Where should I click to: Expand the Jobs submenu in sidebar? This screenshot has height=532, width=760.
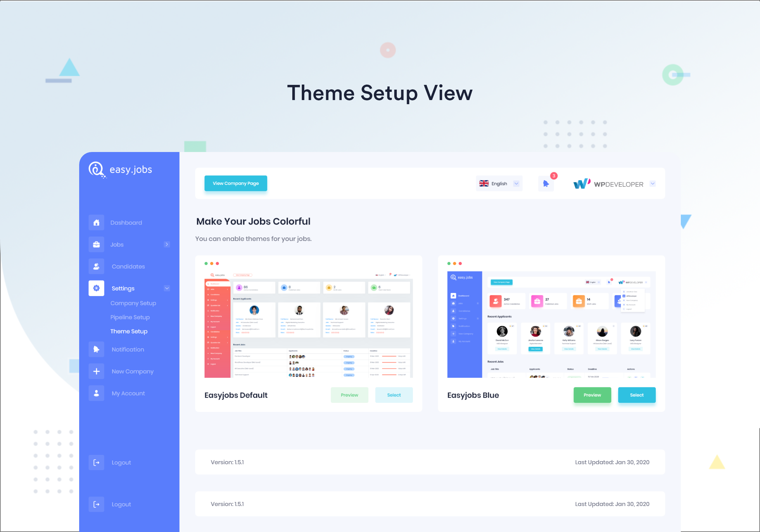(167, 244)
